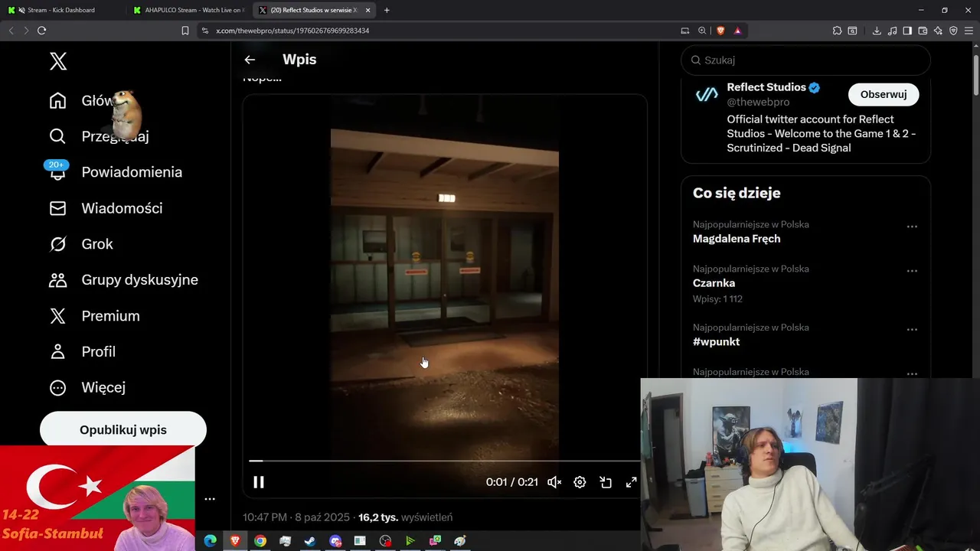
Task: Open Przeglądaj search page in sidebar
Action: coord(99,136)
